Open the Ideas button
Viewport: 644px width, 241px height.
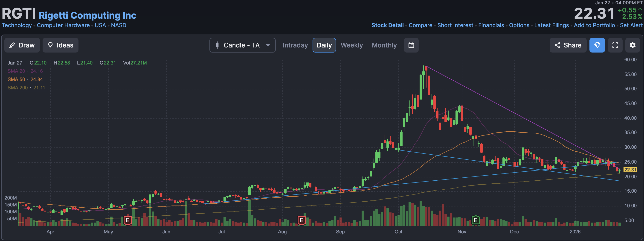(x=61, y=45)
